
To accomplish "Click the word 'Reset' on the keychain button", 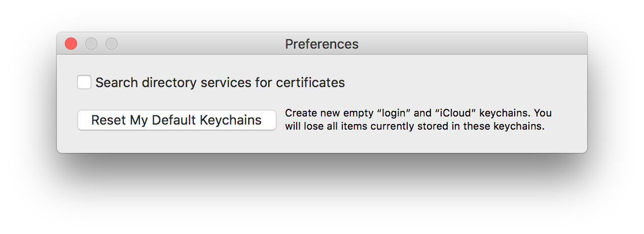I will click(x=109, y=120).
